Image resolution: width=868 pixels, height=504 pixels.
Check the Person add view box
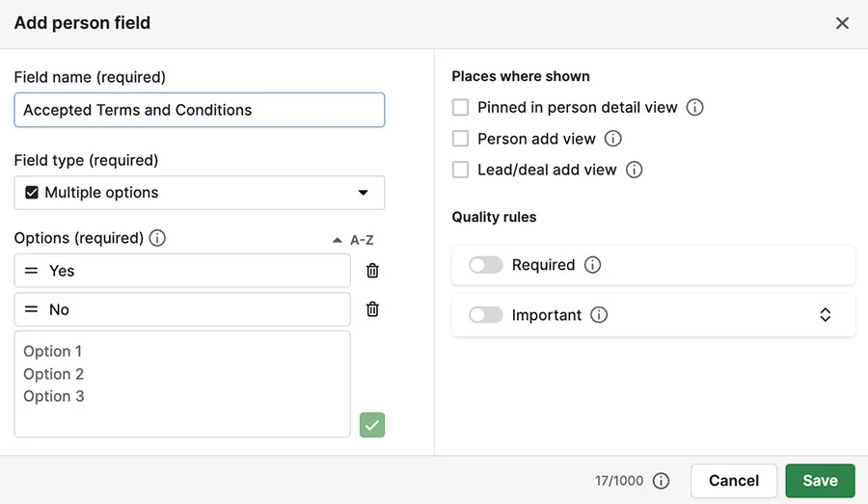click(x=461, y=139)
